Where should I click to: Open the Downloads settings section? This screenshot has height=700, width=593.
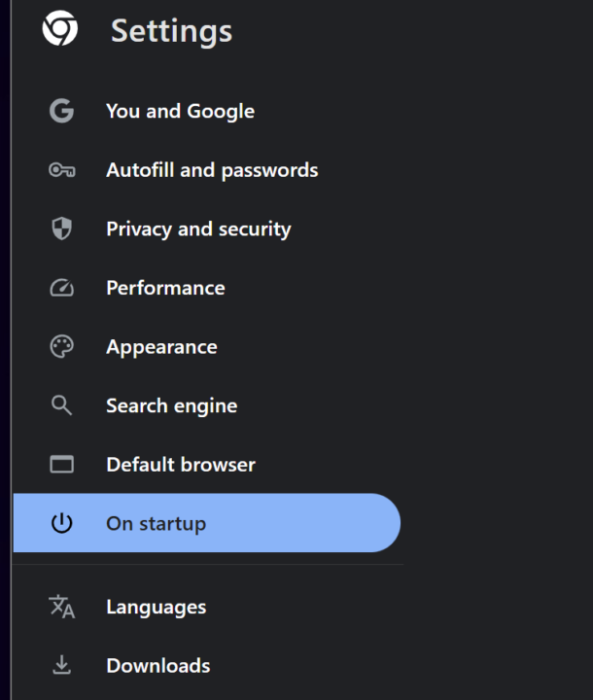157,666
